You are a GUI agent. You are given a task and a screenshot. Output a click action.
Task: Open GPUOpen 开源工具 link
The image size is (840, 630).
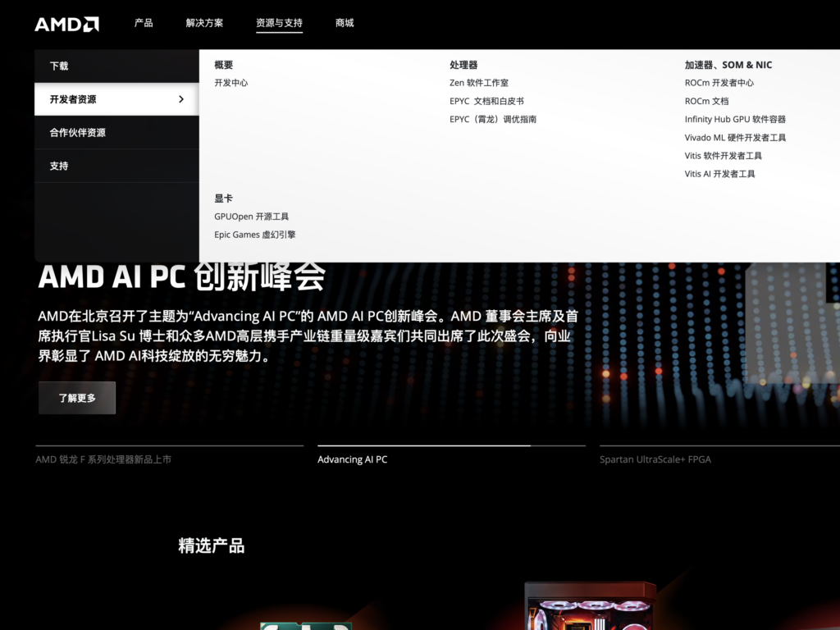251,217
